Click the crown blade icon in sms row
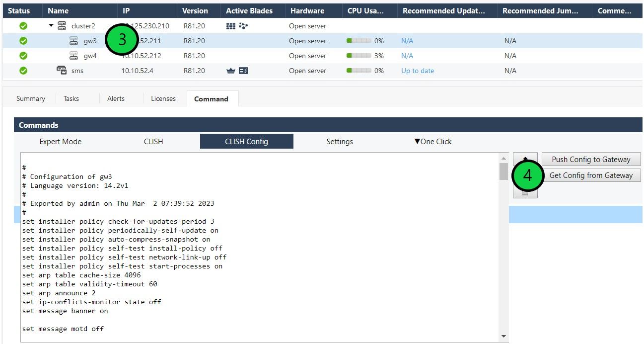This screenshot has height=344, width=644. 231,71
